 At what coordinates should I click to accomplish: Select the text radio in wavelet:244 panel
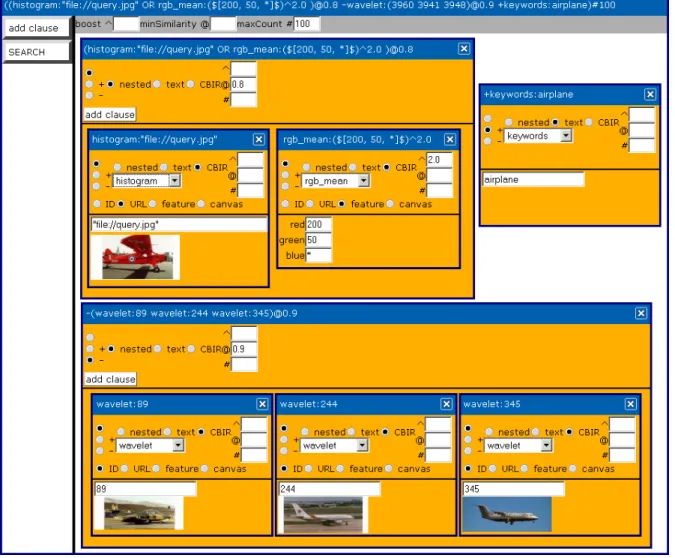pos(352,431)
